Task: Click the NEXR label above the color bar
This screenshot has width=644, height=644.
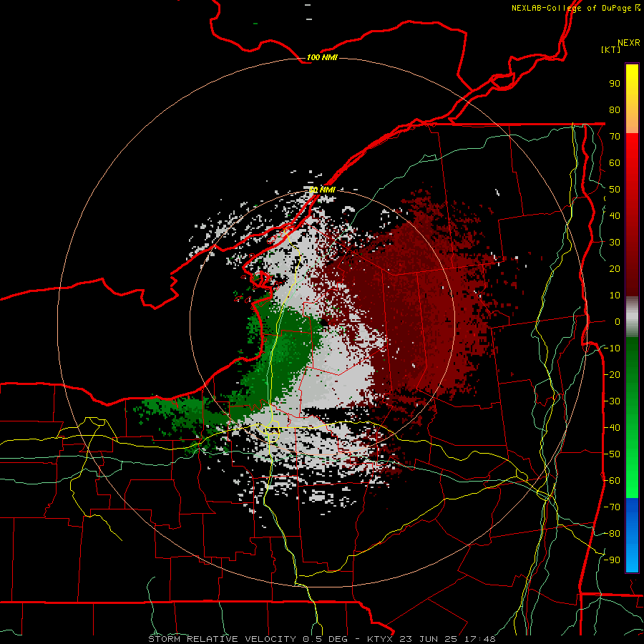Action: click(x=629, y=43)
